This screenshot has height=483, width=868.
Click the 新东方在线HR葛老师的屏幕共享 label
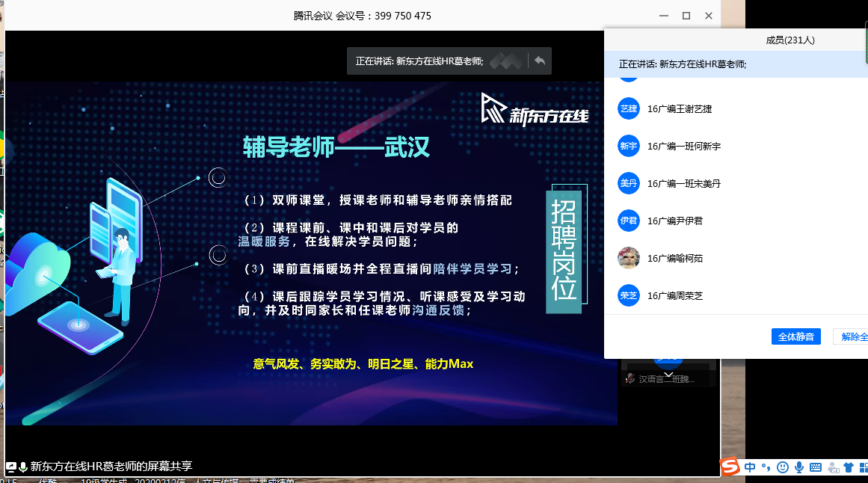click(111, 467)
